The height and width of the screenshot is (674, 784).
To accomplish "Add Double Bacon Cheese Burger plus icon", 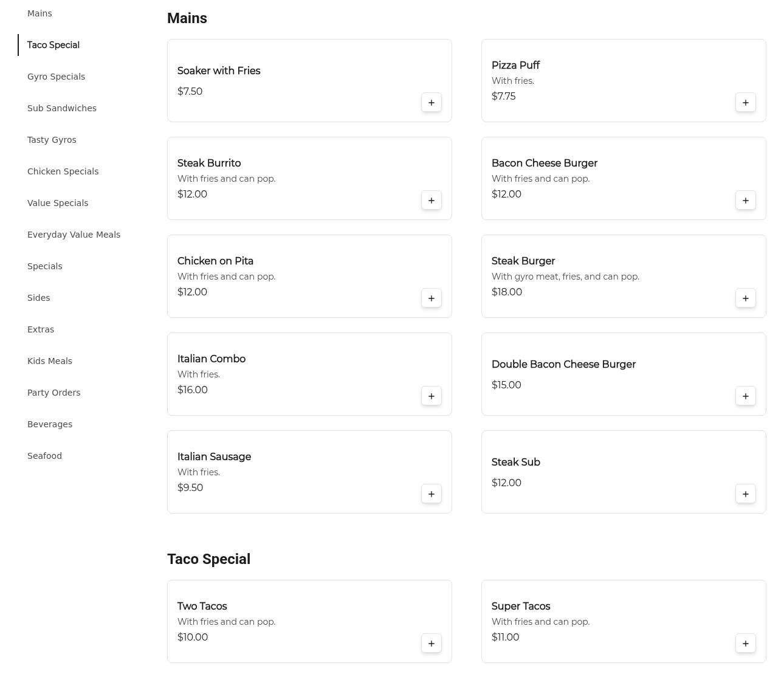I will coord(746,396).
